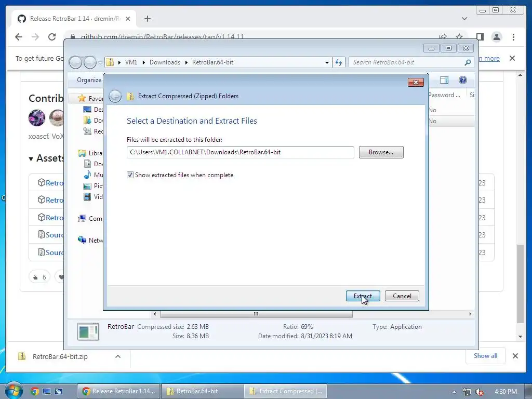532x399 pixels.
Task: Select Documents library icon in navigation pane
Action: (87, 164)
